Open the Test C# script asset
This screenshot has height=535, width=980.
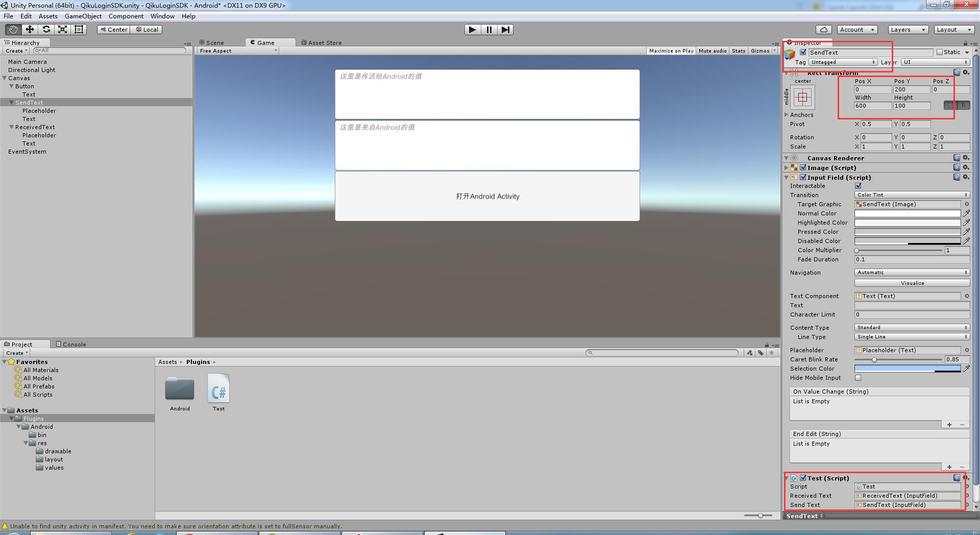pyautogui.click(x=218, y=392)
